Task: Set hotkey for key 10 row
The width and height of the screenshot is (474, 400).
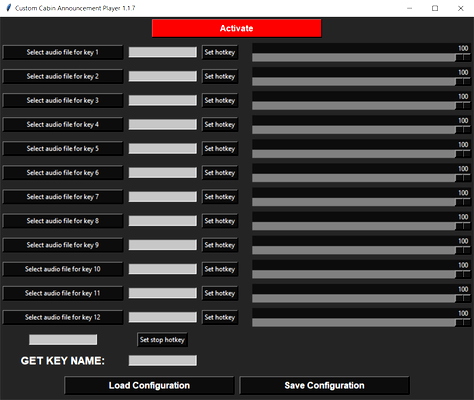Action: click(x=220, y=269)
